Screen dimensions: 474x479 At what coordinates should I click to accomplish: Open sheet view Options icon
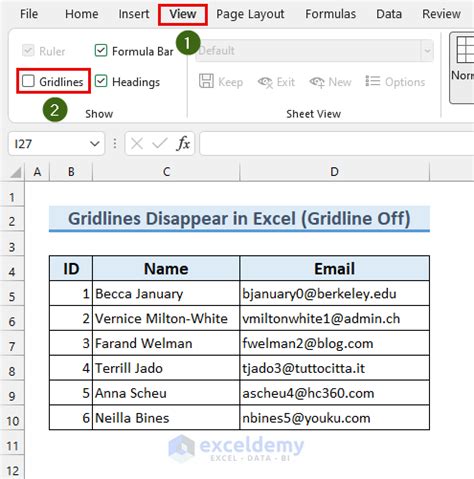pos(373,81)
